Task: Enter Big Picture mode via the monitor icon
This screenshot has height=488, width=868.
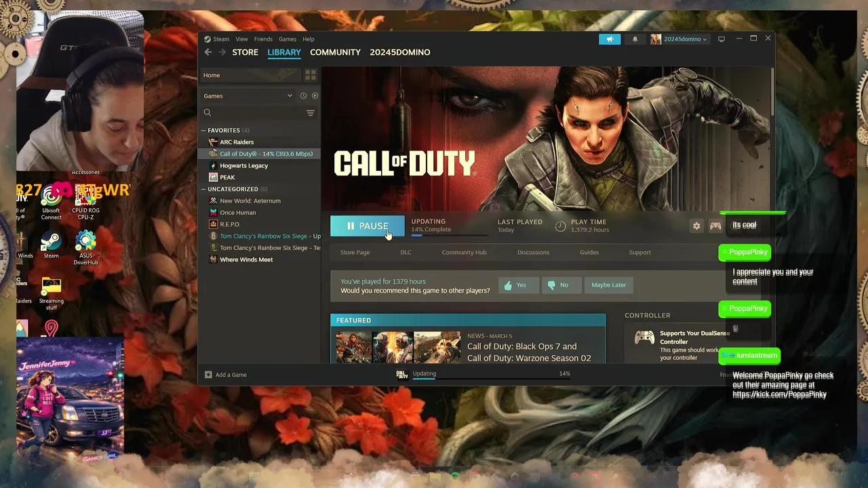Action: tap(722, 39)
